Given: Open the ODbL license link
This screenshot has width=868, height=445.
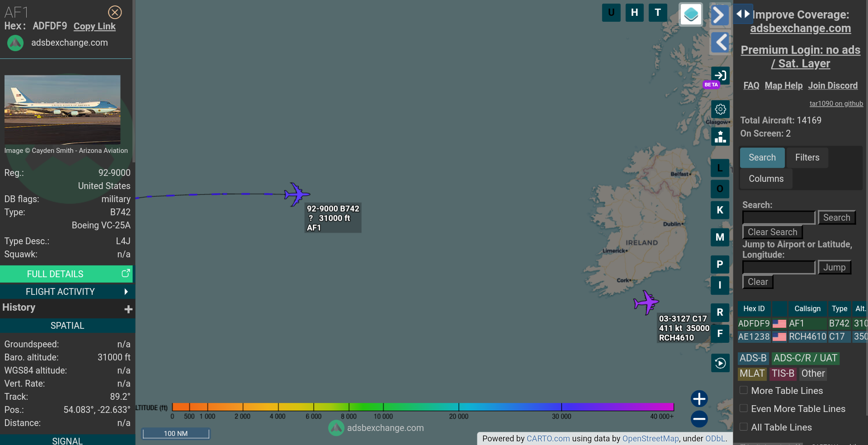Looking at the screenshot, I should [715, 439].
